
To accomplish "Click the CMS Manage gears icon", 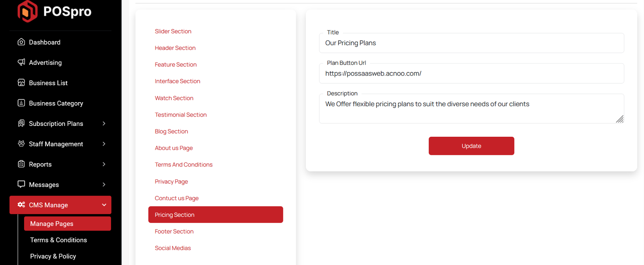I will coord(21,205).
